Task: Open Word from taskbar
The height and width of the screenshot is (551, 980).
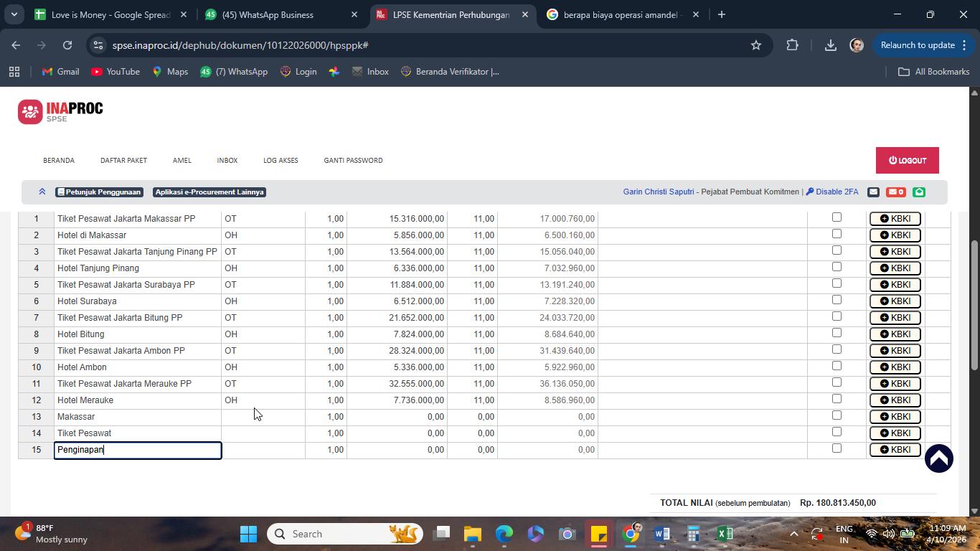Action: click(x=662, y=534)
